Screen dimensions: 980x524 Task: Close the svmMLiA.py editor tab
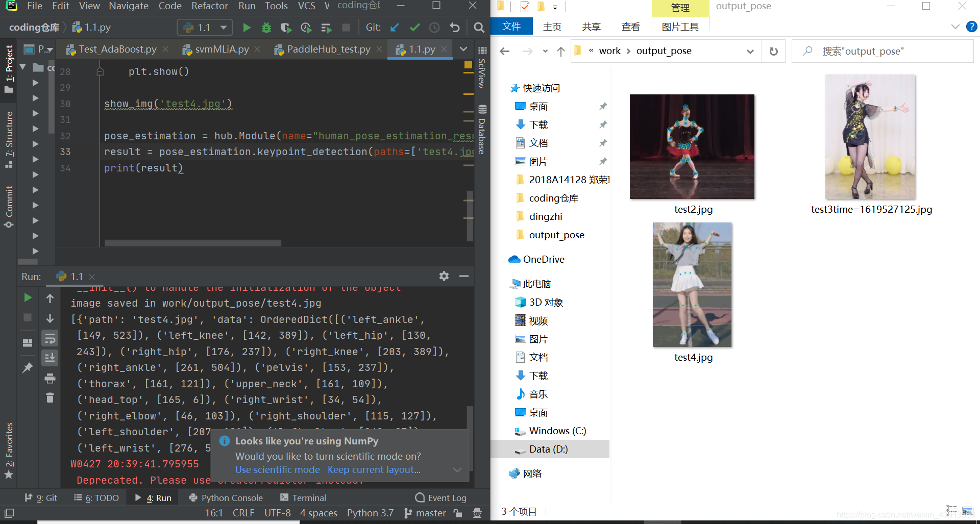257,49
